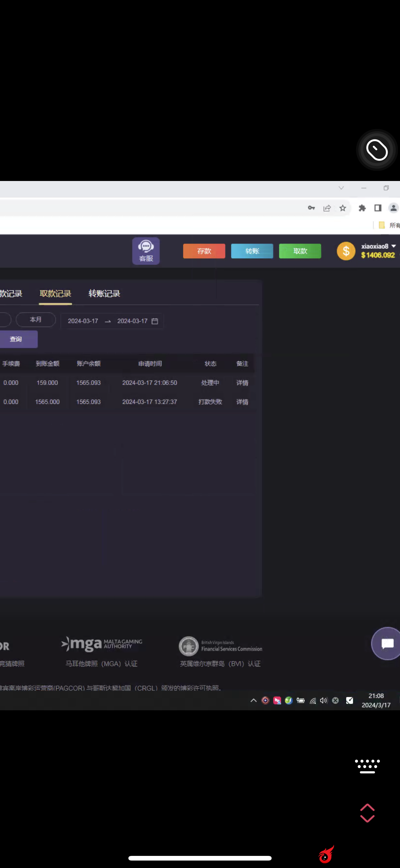This screenshot has height=868, width=400.
Task: Click the gold dollar coin icon
Action: (x=346, y=251)
